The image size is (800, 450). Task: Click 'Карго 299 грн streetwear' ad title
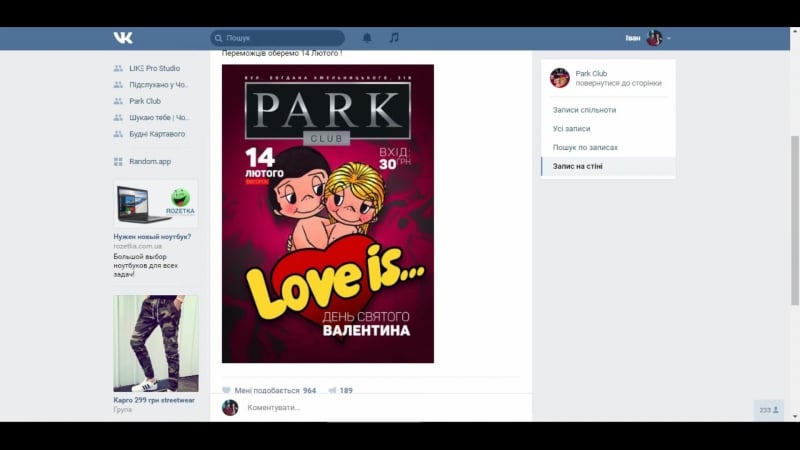[x=154, y=400]
